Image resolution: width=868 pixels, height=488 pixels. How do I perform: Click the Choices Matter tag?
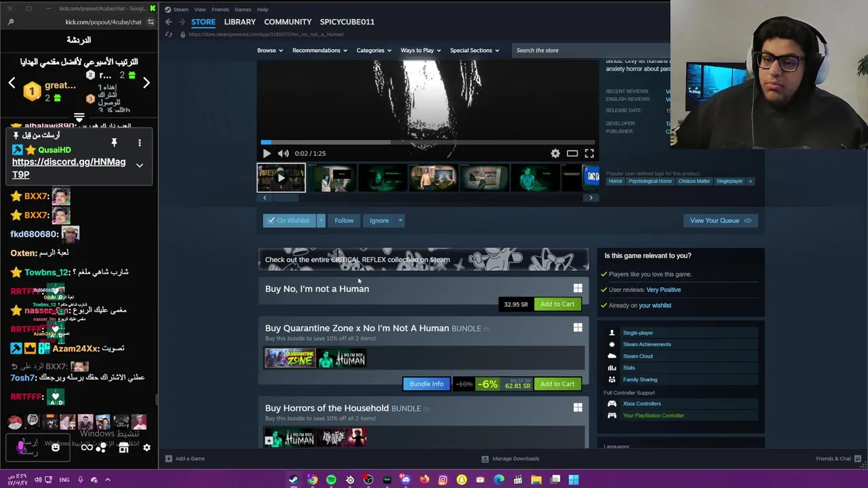point(694,181)
